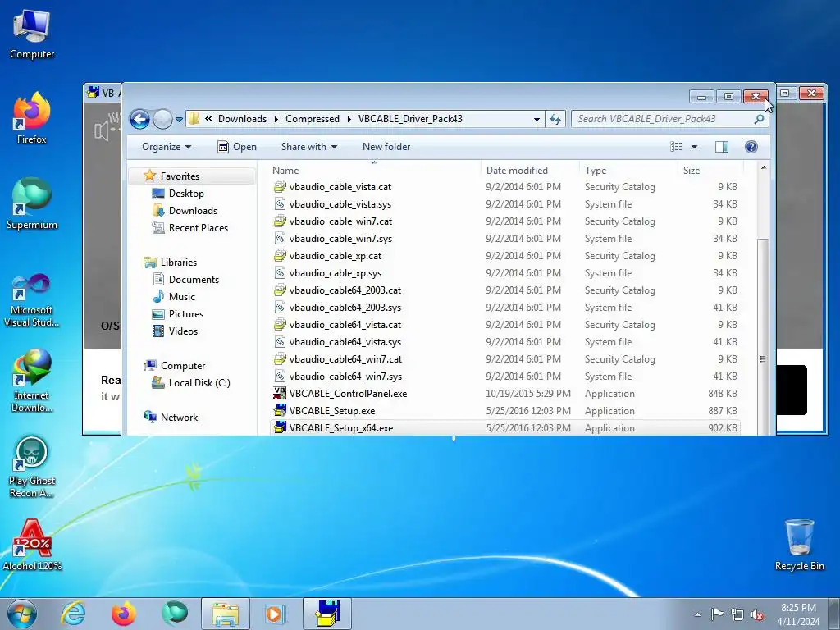Click Open in the Explorer toolbar

coord(237,147)
